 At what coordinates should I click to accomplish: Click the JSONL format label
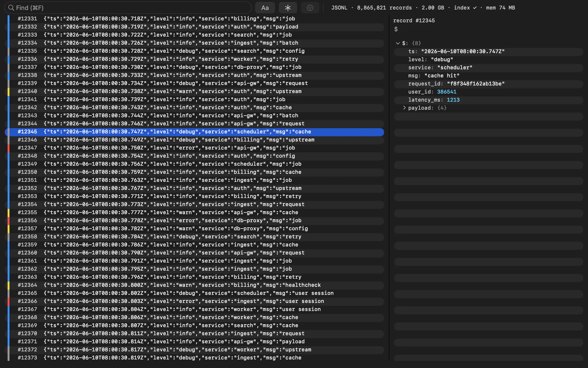click(x=339, y=8)
